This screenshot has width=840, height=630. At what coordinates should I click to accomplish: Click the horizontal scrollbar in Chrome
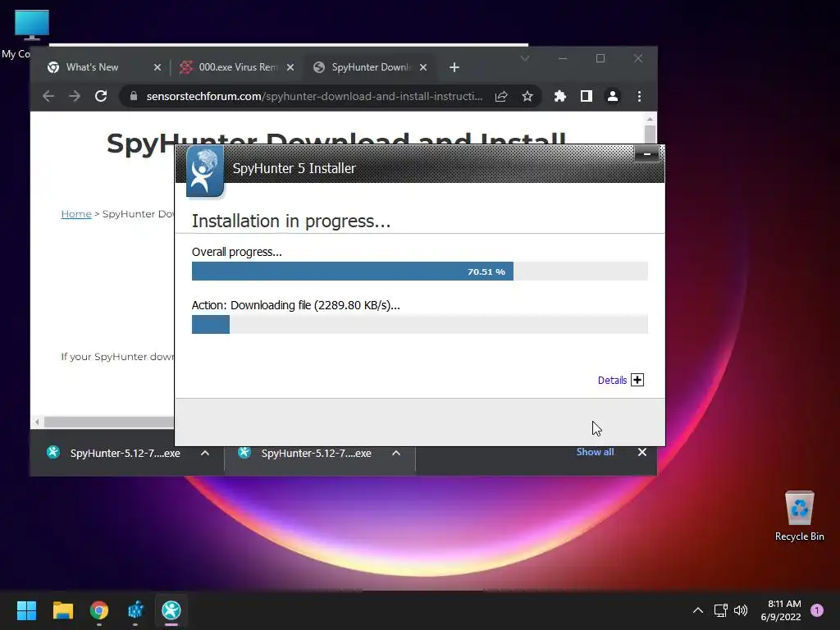click(x=109, y=422)
